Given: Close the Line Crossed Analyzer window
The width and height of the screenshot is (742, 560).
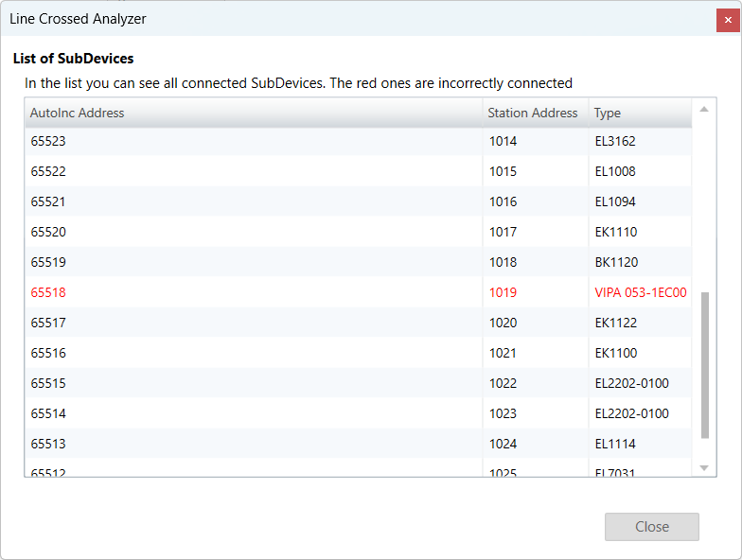Looking at the screenshot, I should coord(728,19).
